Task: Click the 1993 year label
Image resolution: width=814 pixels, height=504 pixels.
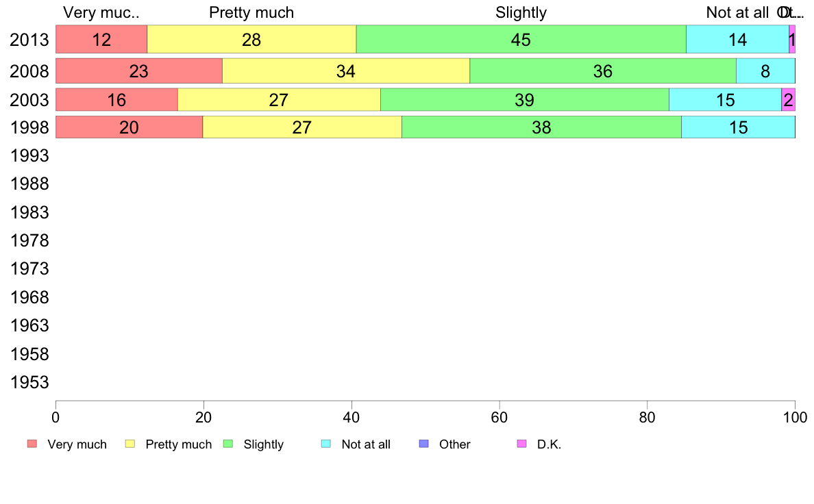Action: pyautogui.click(x=29, y=155)
